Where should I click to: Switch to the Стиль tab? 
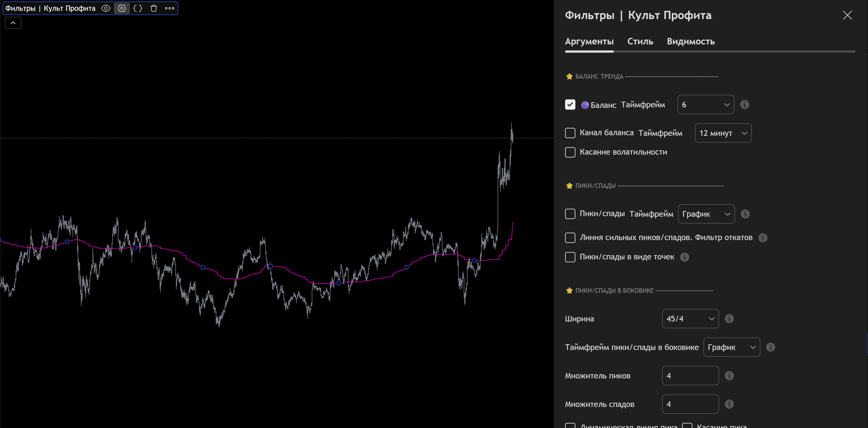[640, 42]
